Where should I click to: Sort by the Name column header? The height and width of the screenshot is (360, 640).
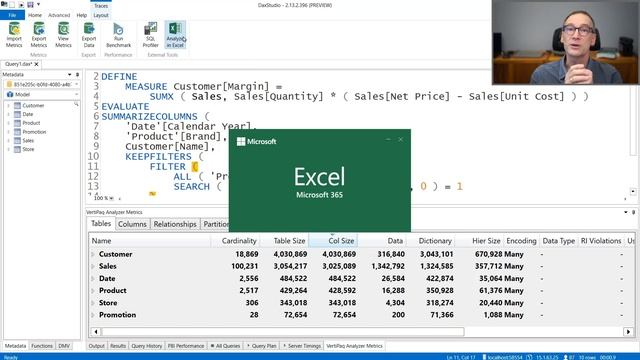150,241
